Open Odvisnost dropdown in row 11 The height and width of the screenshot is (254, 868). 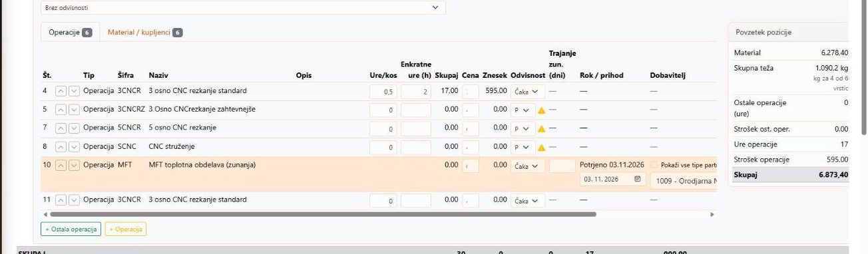pyautogui.click(x=528, y=200)
